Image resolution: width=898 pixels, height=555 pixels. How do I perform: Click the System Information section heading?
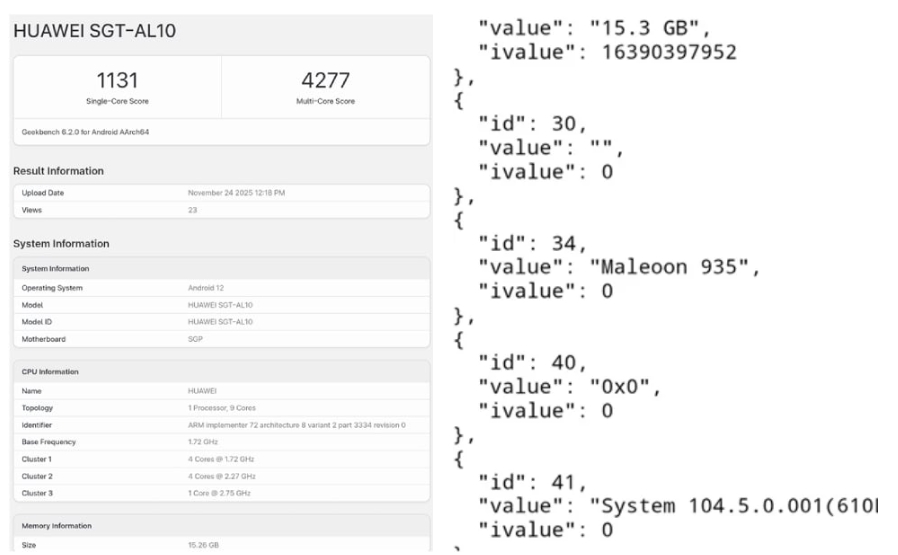[x=61, y=244]
